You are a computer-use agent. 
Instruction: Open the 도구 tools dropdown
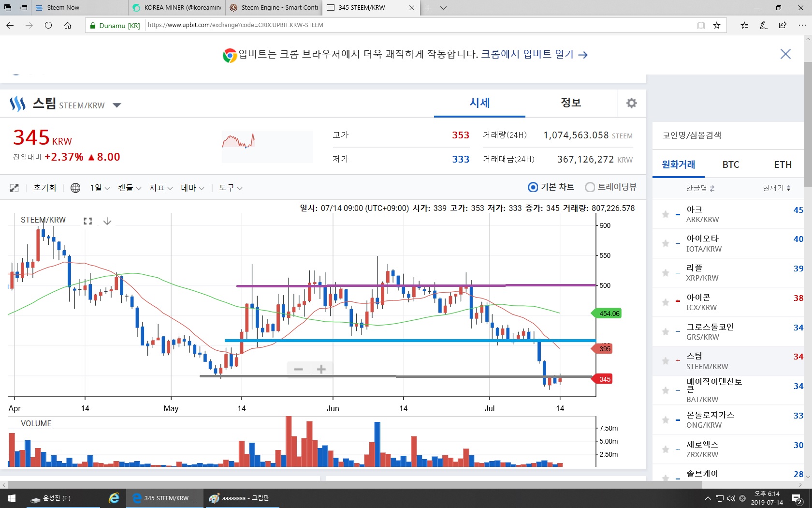[x=231, y=188]
